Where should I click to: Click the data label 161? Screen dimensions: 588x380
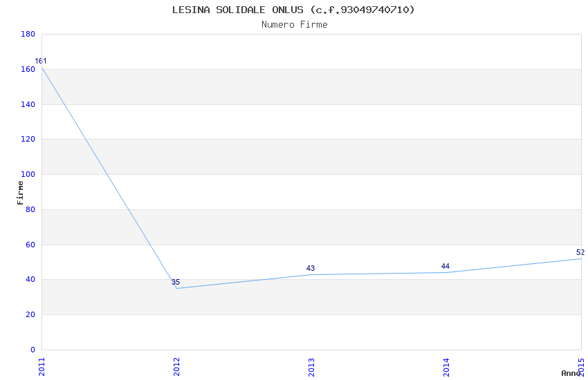(x=41, y=61)
